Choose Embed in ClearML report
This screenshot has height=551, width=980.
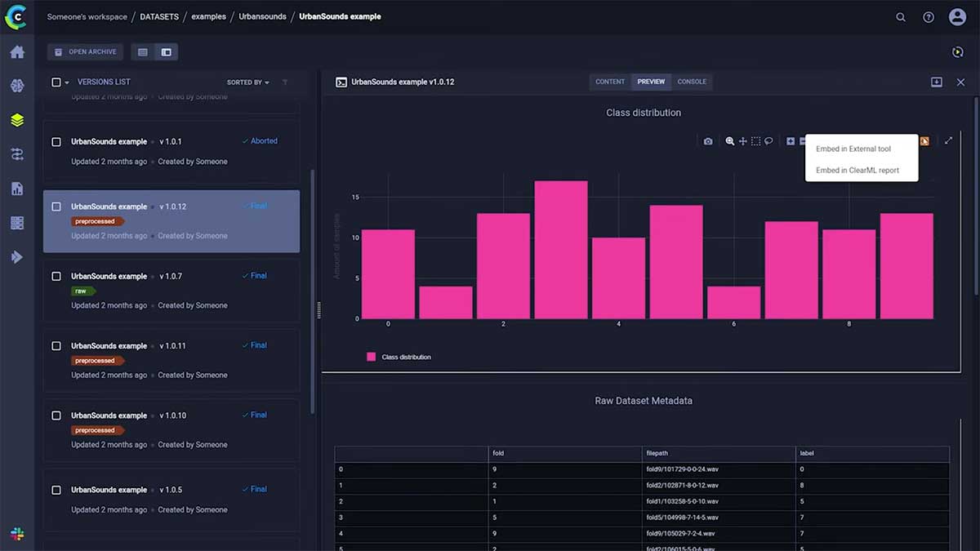(x=862, y=171)
